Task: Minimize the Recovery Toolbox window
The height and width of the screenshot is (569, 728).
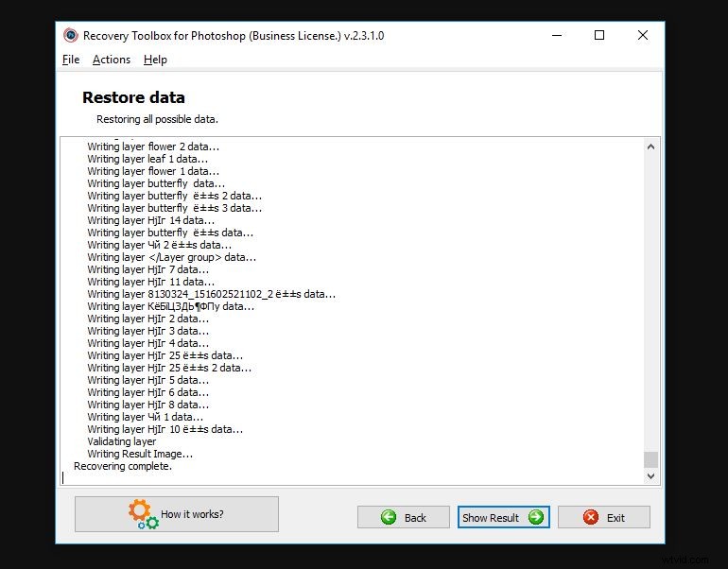Action: click(557, 35)
